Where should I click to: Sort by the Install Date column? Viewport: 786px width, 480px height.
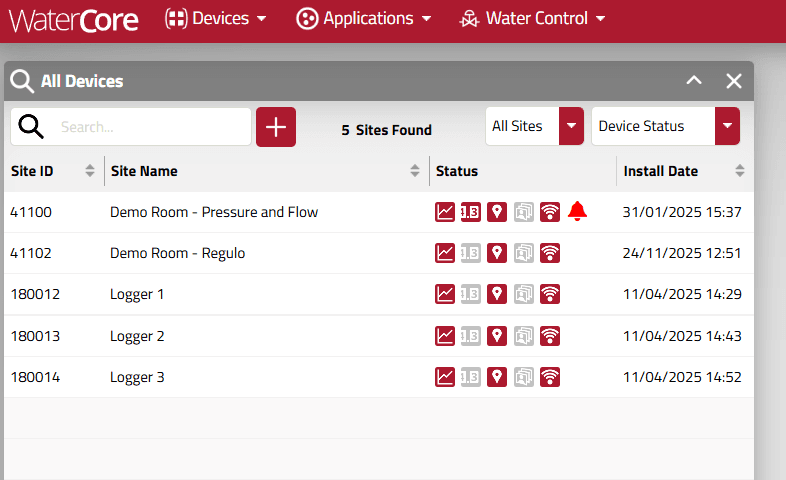pyautogui.click(x=740, y=171)
